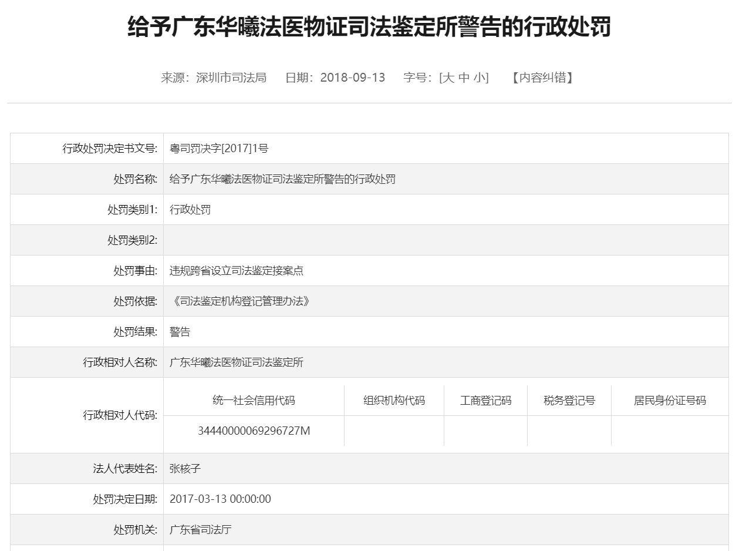Image resolution: width=756 pixels, height=551 pixels.
Task: Click party name 广东华曦法医物证司法鉴定所 in the 行政相对人名称 row
Action: 237,362
